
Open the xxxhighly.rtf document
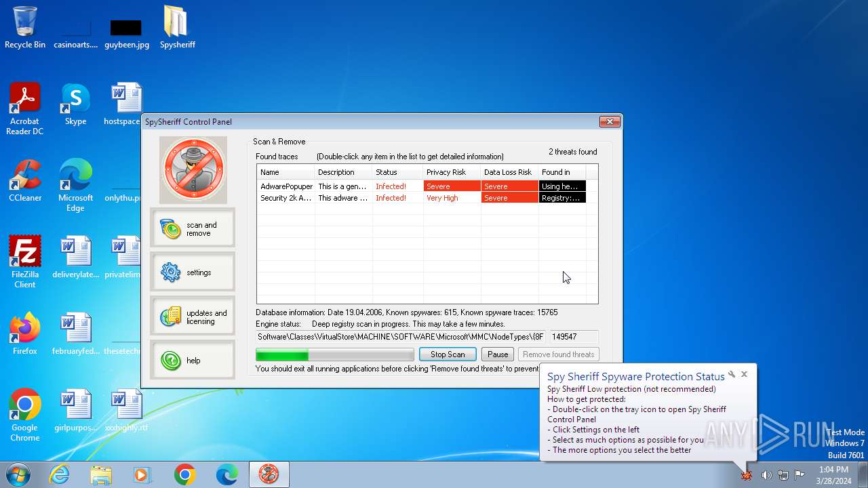coord(126,411)
